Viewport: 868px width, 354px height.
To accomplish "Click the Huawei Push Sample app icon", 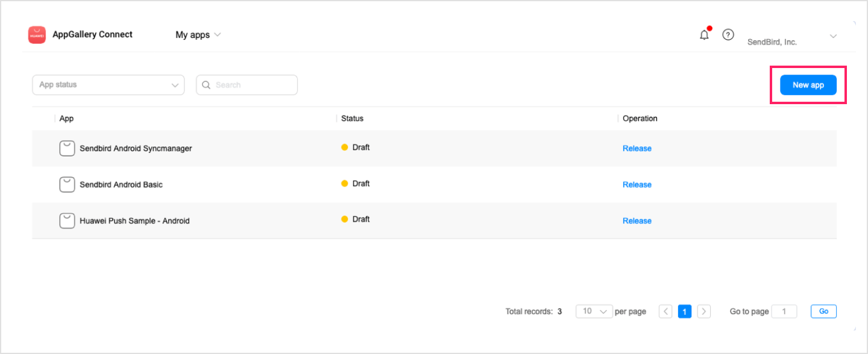I will point(67,220).
